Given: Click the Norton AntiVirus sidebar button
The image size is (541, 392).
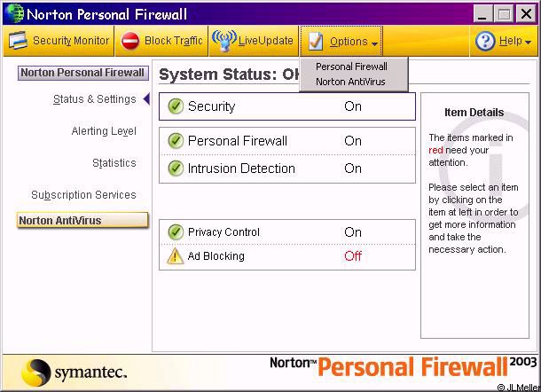Looking at the screenshot, I should pyautogui.click(x=82, y=221).
